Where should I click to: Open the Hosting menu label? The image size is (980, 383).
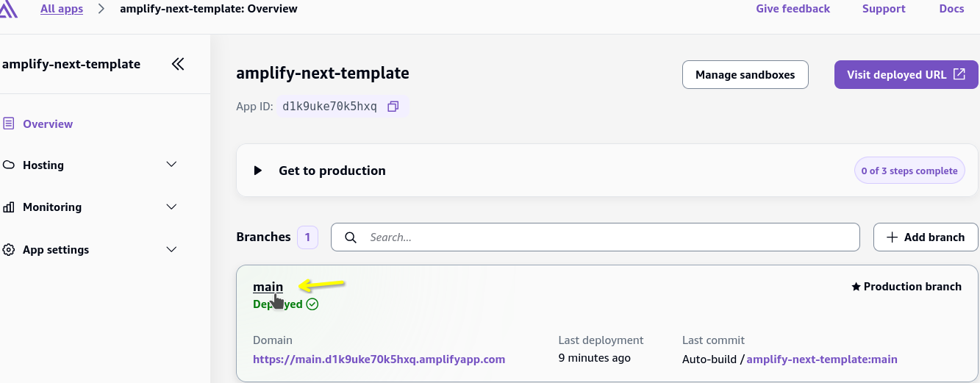coord(43,165)
